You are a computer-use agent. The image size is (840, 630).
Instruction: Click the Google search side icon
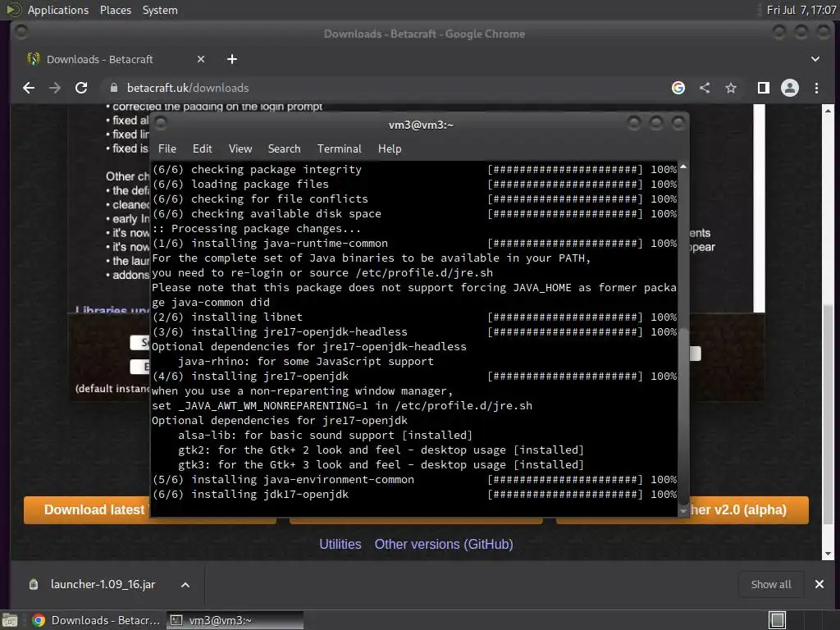[x=678, y=88]
